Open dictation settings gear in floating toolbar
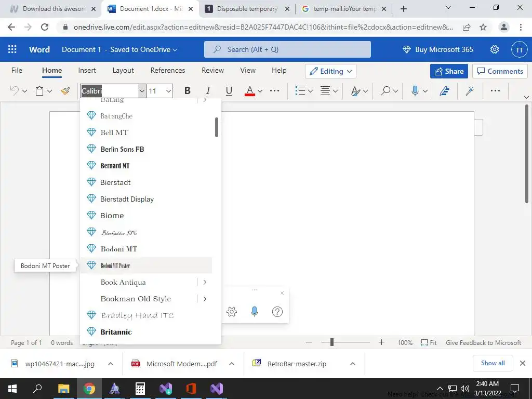Image resolution: width=532 pixels, height=399 pixels. tap(232, 312)
